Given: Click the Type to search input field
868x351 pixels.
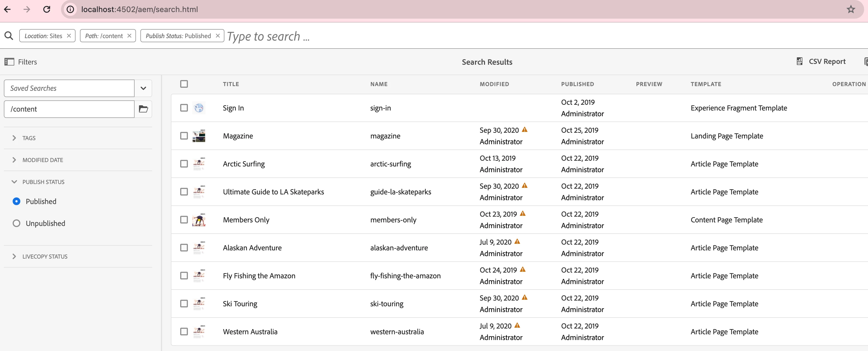Looking at the screenshot, I should (371, 36).
